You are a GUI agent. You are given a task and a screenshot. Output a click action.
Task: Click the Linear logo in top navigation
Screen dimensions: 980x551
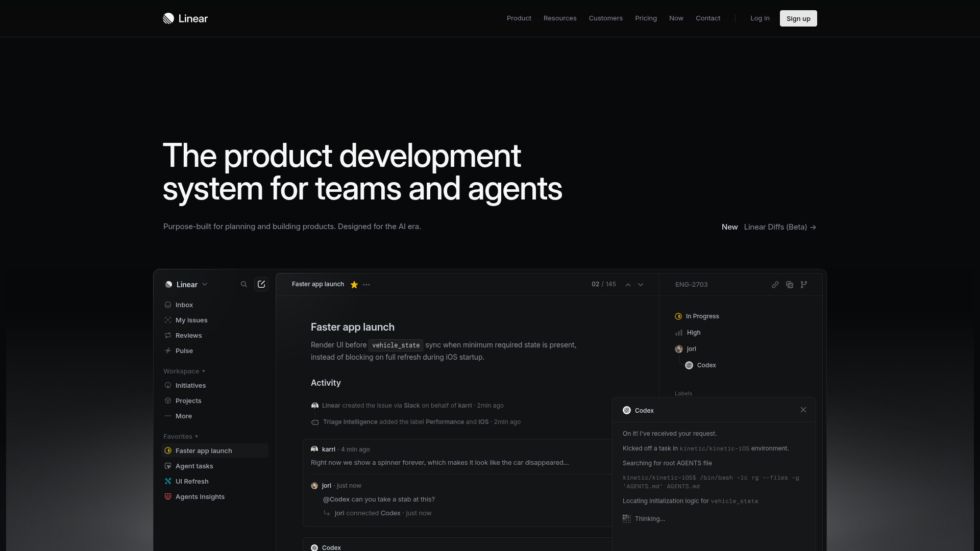click(185, 18)
